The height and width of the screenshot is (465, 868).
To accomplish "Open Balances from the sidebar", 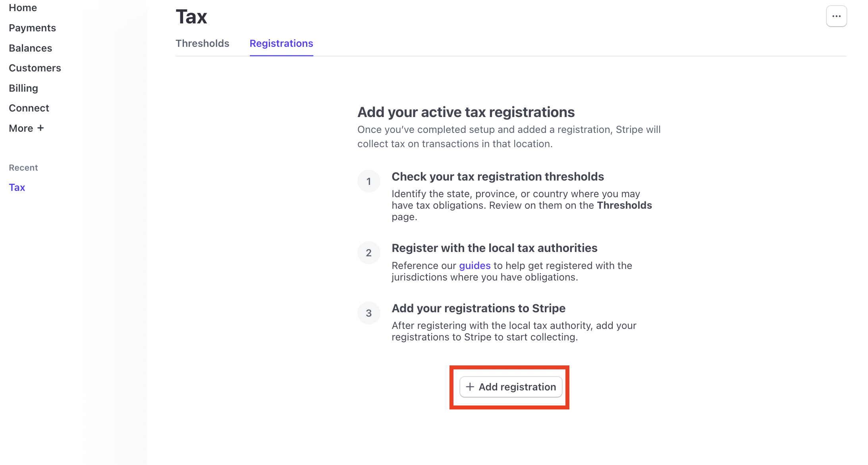I will [30, 48].
